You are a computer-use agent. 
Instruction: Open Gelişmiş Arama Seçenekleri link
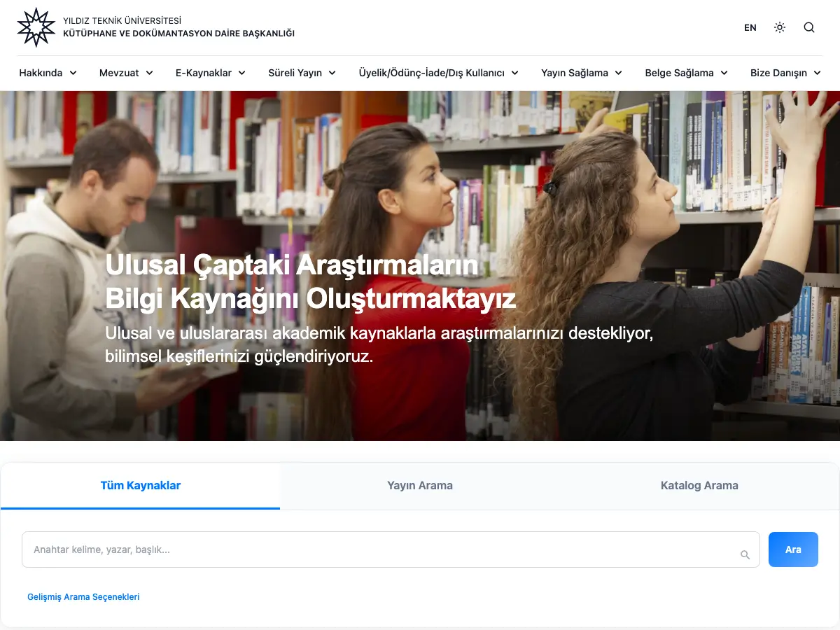click(83, 597)
